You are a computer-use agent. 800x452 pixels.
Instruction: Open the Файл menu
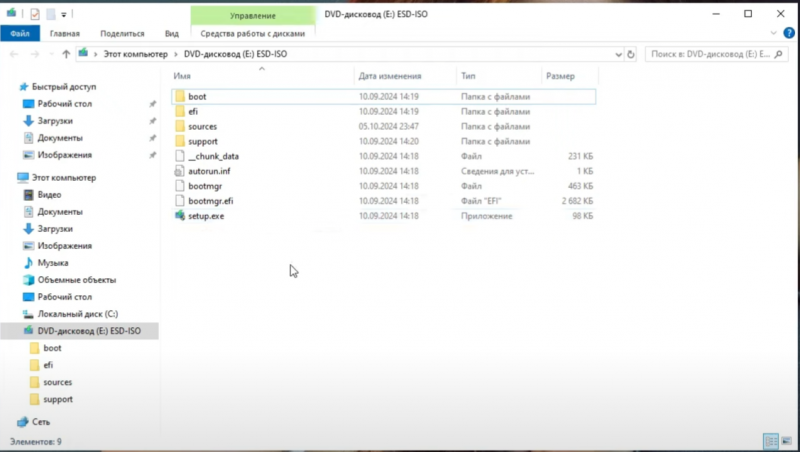[x=17, y=33]
